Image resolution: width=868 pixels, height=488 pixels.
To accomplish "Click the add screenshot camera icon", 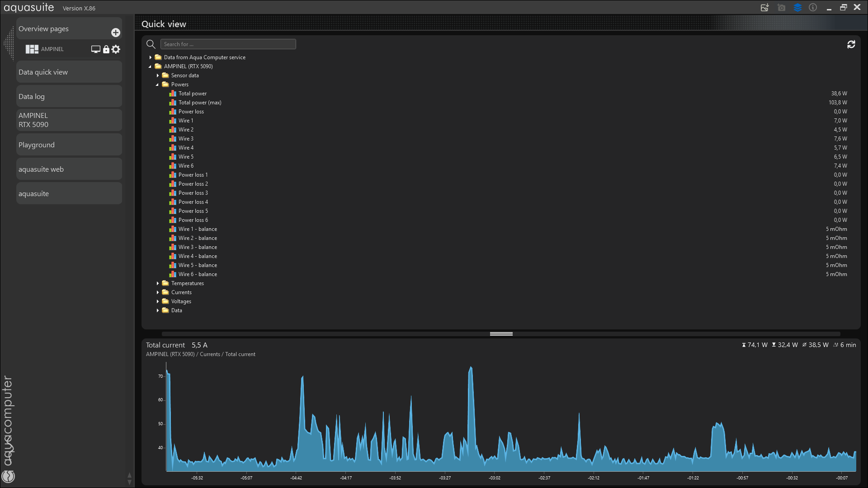I will (x=781, y=8).
